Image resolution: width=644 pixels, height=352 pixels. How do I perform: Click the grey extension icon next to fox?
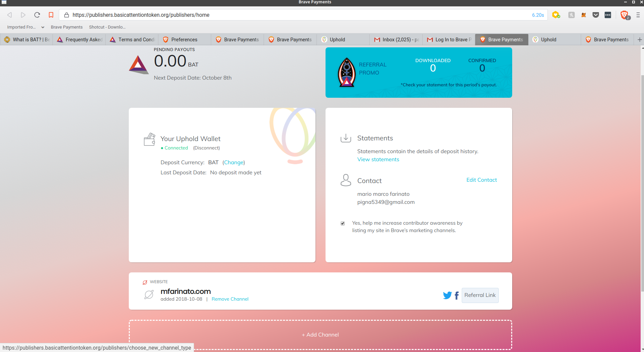click(x=571, y=15)
